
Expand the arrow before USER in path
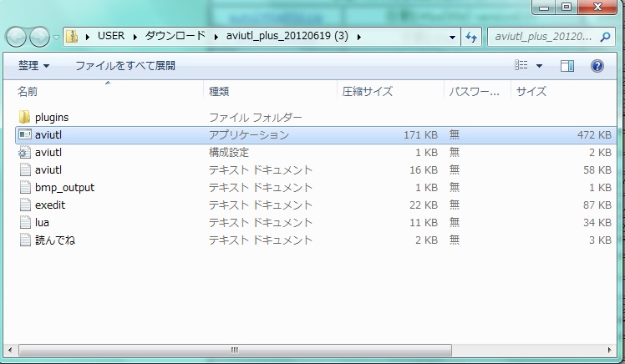click(87, 37)
